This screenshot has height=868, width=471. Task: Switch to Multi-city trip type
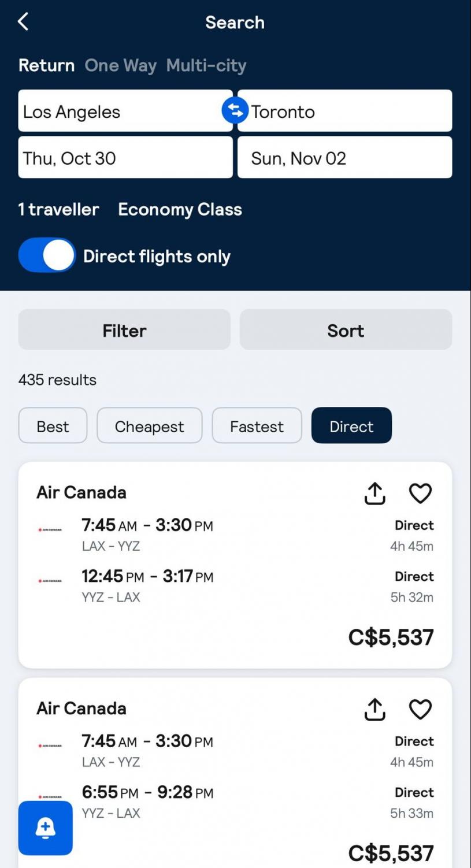(x=206, y=65)
